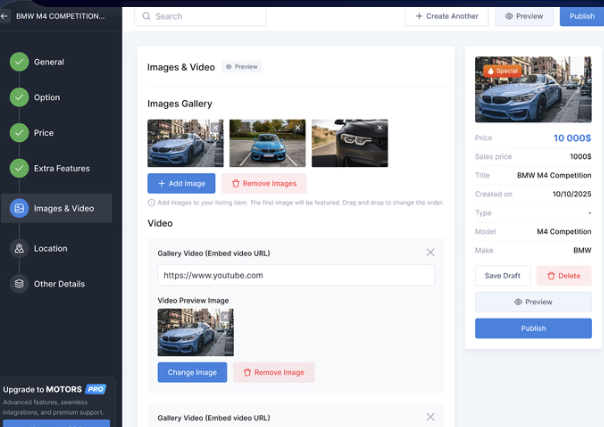Focus the Search input field
604x427 pixels.
pos(200,16)
